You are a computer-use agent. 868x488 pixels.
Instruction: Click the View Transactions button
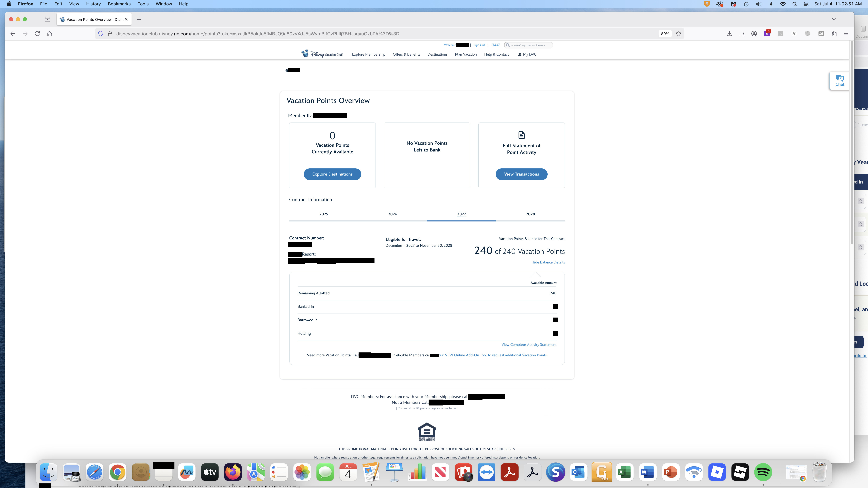521,174
